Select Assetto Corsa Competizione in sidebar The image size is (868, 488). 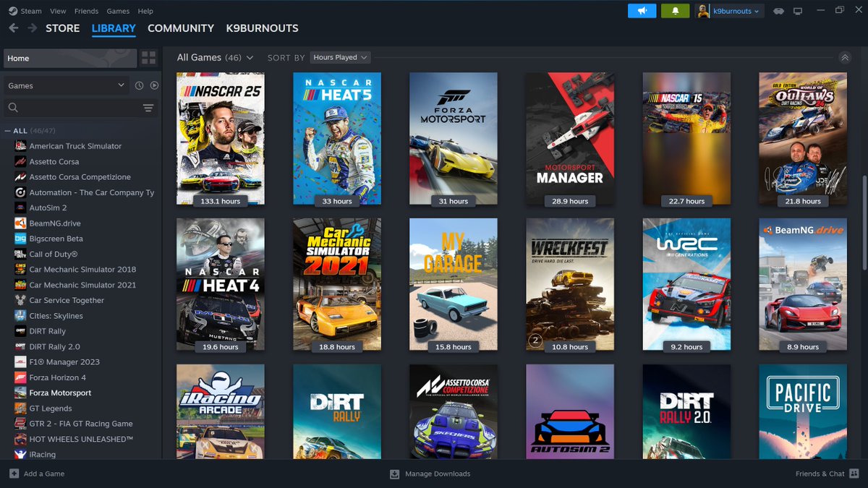pyautogui.click(x=80, y=177)
